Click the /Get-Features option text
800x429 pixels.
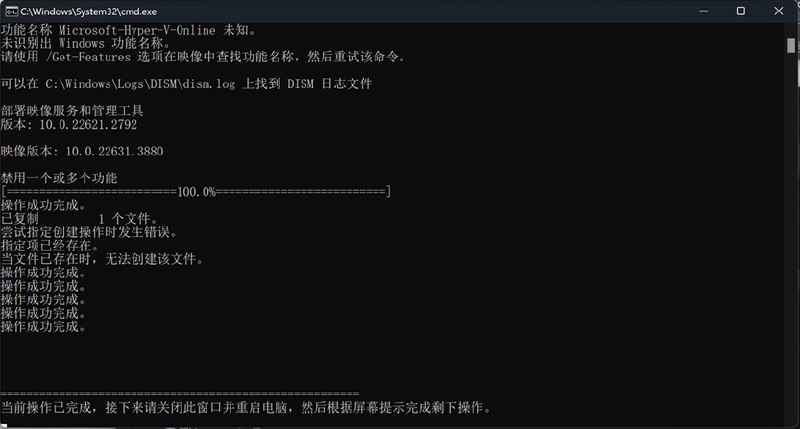88,57
